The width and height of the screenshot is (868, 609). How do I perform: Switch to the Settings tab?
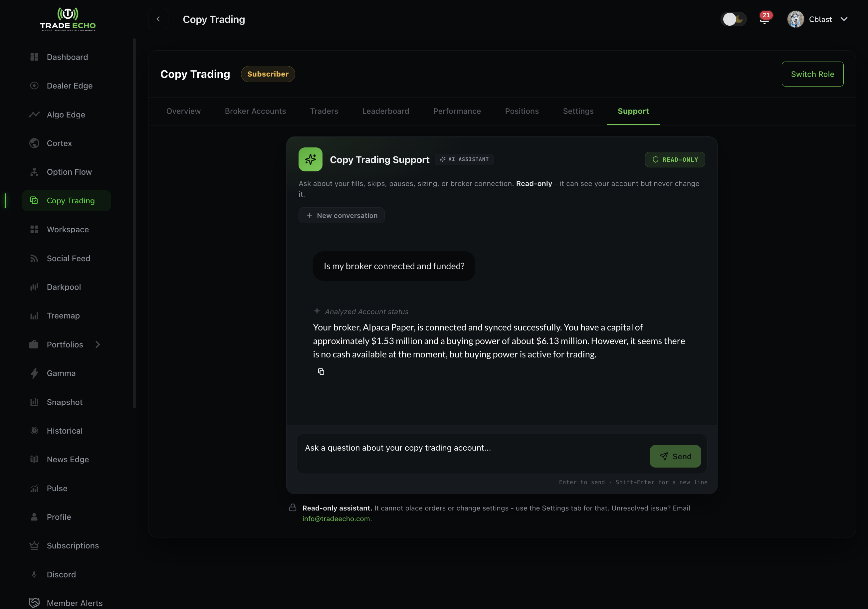[578, 111]
